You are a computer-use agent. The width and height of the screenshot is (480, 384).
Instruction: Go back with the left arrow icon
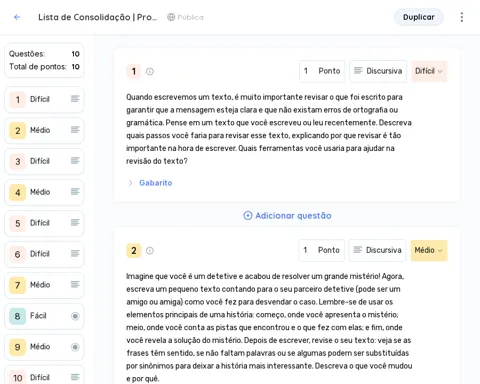pyautogui.click(x=17, y=17)
